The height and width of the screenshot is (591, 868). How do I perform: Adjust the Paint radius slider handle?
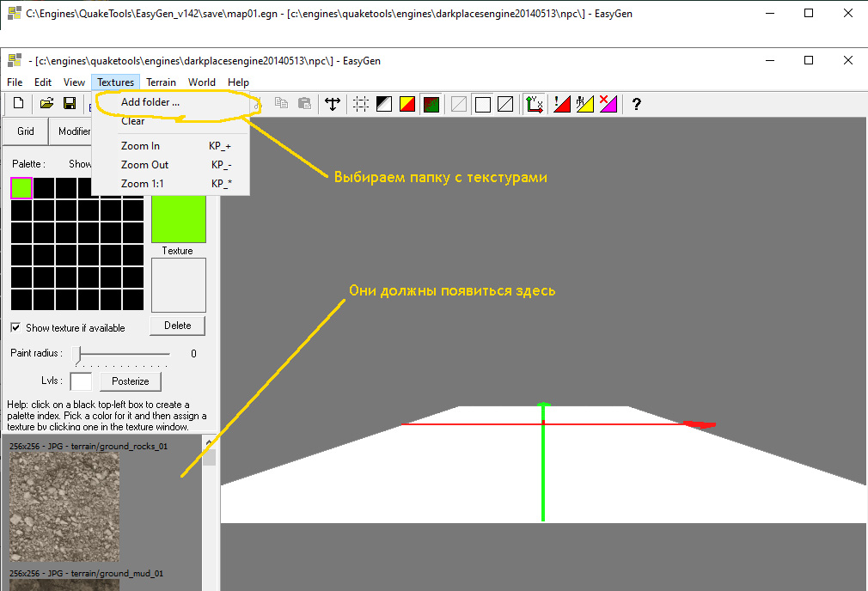77,356
